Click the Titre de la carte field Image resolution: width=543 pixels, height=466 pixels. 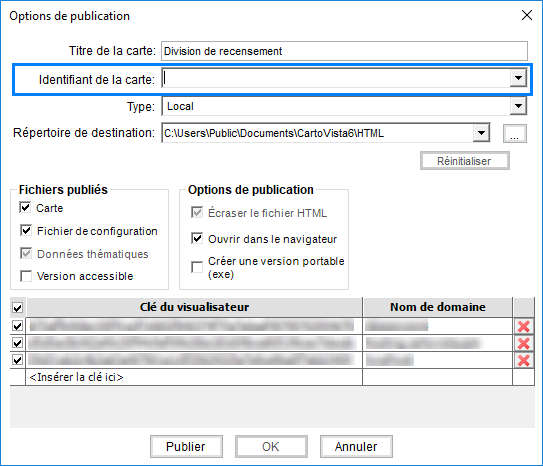point(344,51)
